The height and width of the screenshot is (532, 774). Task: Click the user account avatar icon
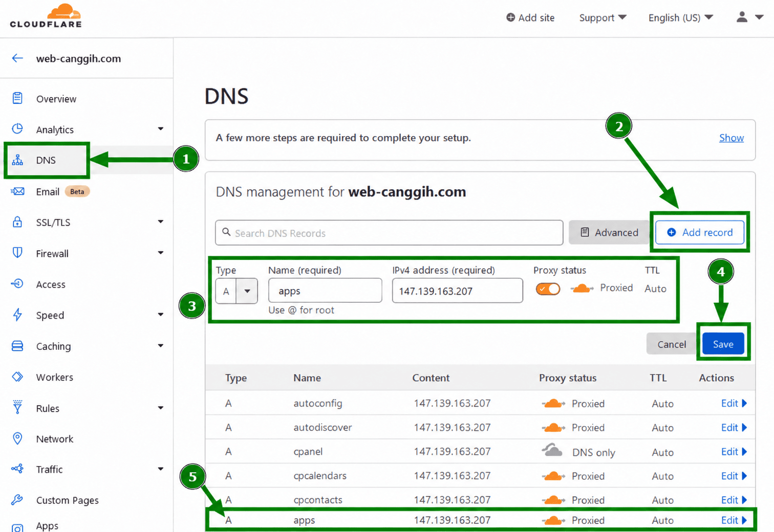coord(742,17)
